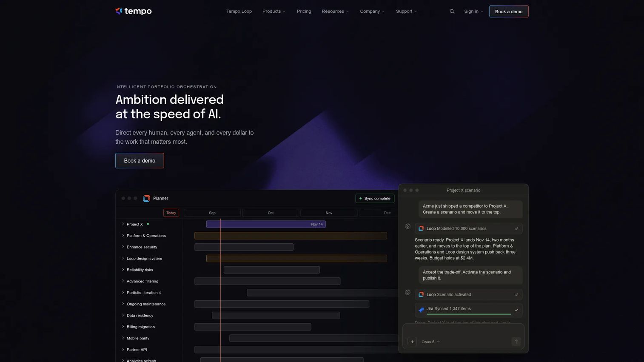644x362 pixels.
Task: Click the agent avatar icon next to the scenarios row
Action: coord(408,226)
